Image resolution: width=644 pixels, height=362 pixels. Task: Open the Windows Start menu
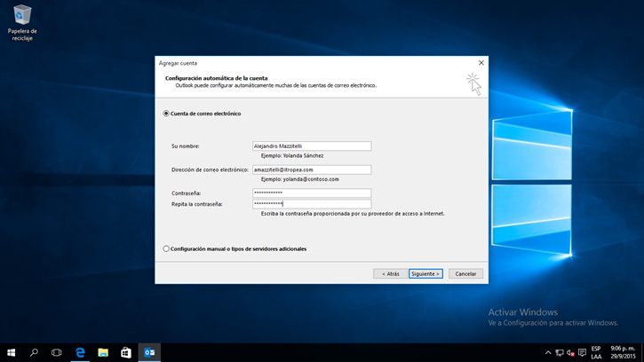pos(12,352)
